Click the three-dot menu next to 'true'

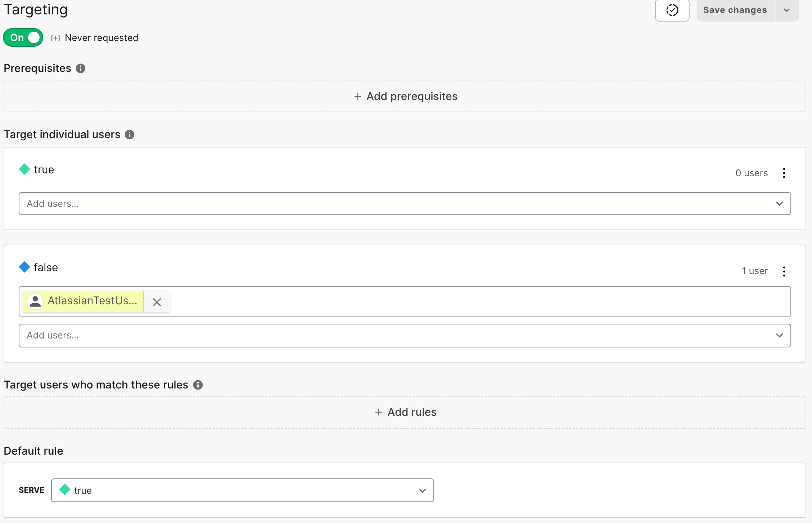tap(784, 173)
